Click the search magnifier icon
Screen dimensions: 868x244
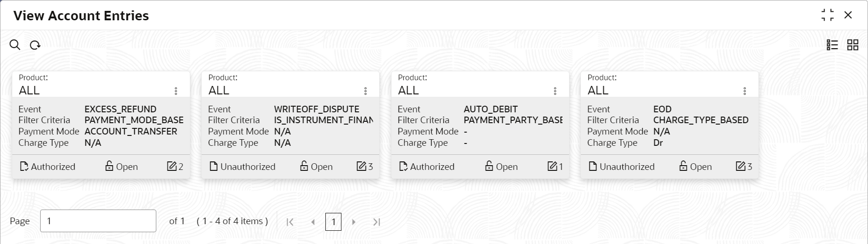tap(15, 45)
